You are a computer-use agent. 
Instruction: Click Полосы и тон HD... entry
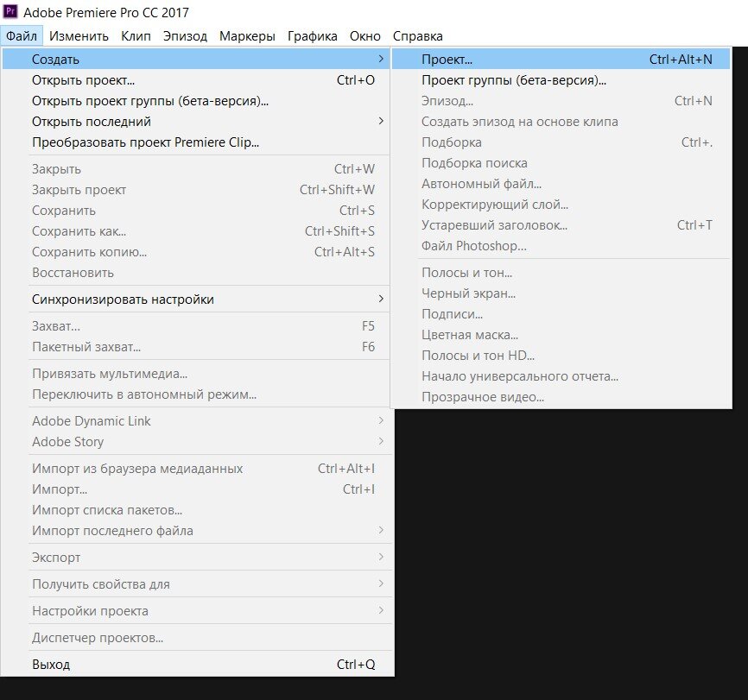coord(561,356)
